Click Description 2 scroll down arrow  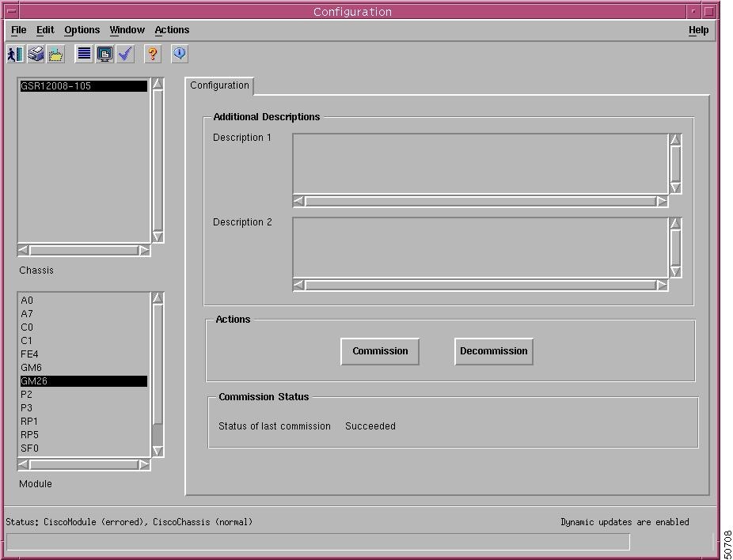675,271
